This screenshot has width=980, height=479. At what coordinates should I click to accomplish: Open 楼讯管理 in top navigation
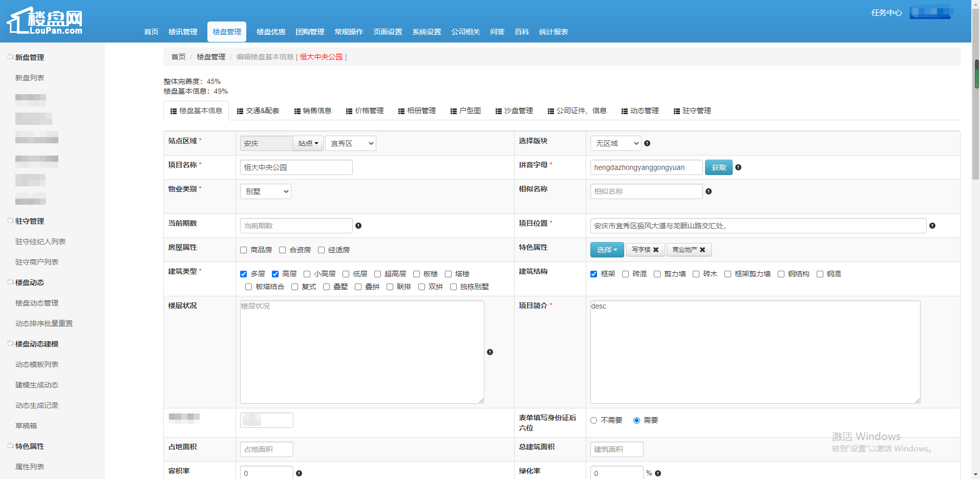(x=183, y=32)
